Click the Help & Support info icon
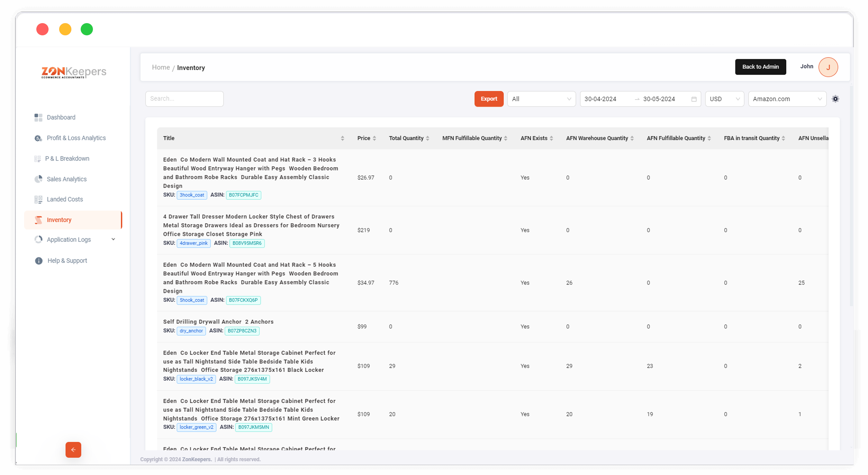This screenshot has width=868, height=475. [39, 261]
